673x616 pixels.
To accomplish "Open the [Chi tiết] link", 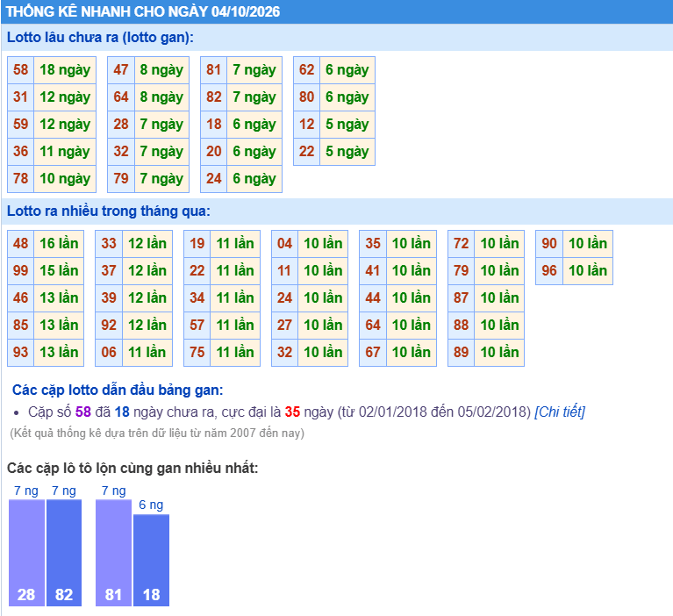I will 560,412.
